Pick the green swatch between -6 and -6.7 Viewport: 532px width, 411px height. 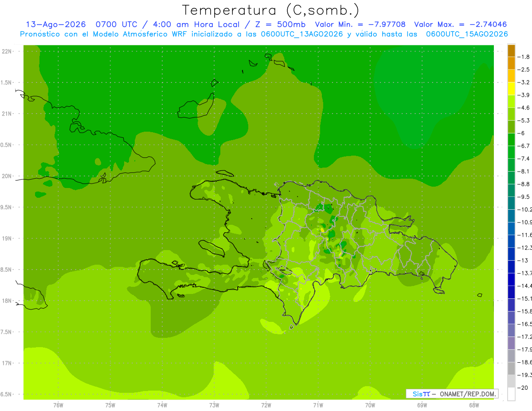click(511, 139)
